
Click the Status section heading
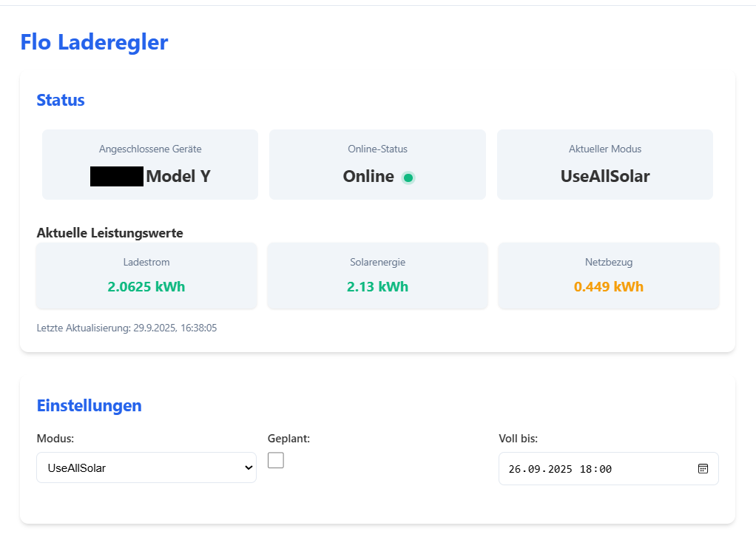(x=61, y=100)
